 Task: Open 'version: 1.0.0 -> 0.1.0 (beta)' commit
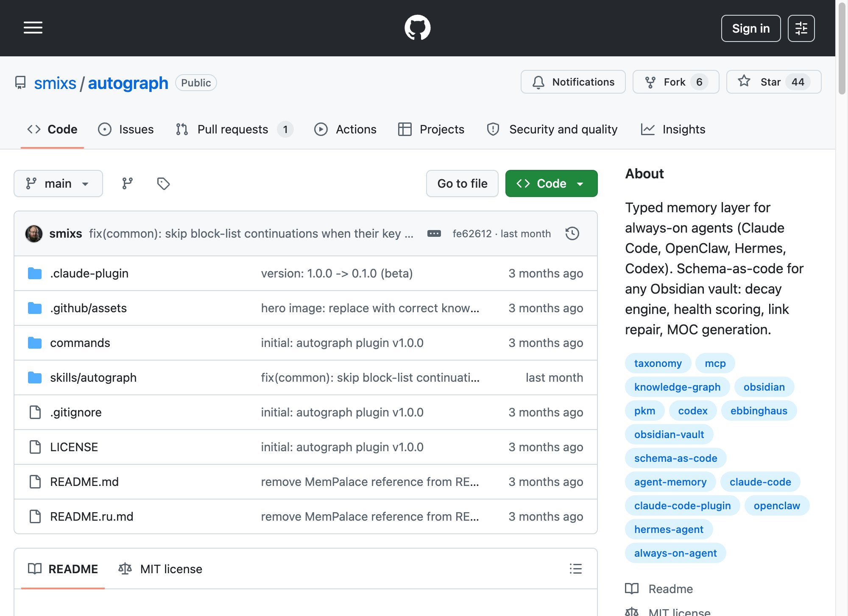click(x=337, y=273)
